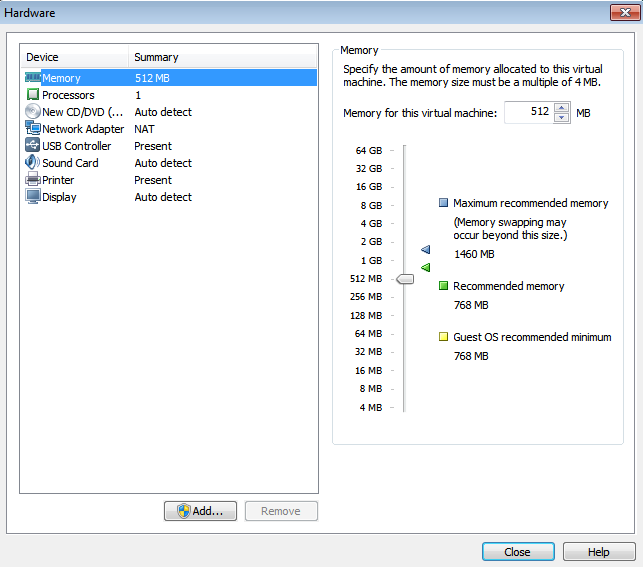643x567 pixels.
Task: Increase memory with the spinner up arrow
Action: click(x=561, y=108)
